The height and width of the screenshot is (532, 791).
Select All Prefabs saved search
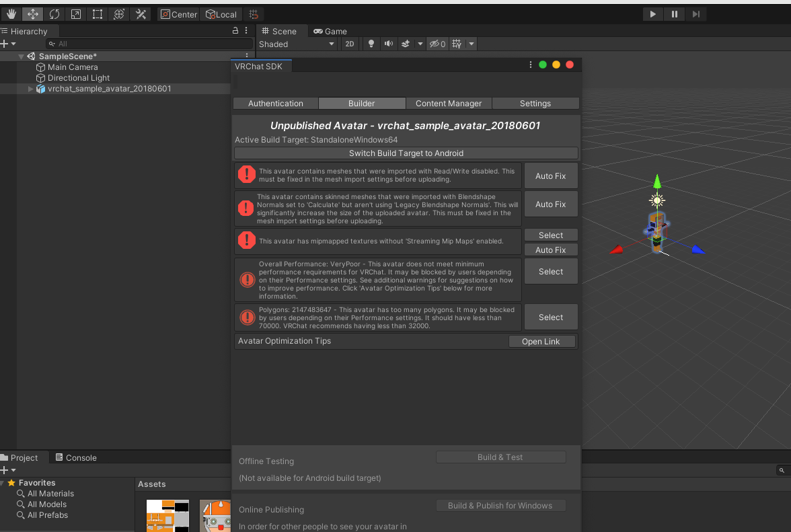(42, 515)
